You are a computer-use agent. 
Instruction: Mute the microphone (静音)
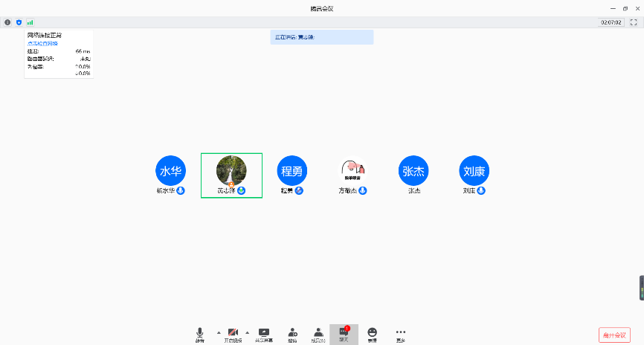click(x=200, y=334)
